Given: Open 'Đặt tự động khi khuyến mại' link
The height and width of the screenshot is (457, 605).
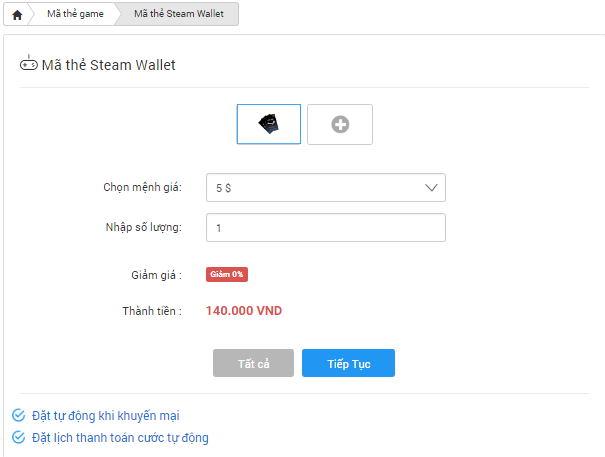Looking at the screenshot, I should pos(106,416).
